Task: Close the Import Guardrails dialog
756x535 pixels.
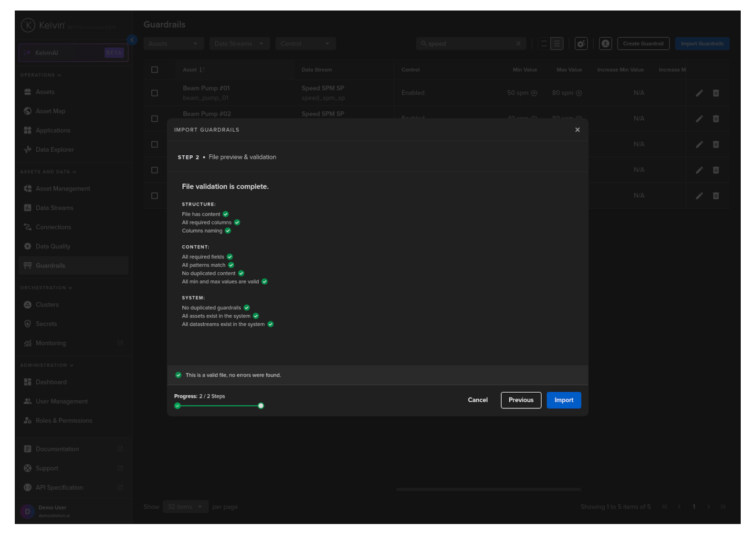Action: (x=577, y=130)
